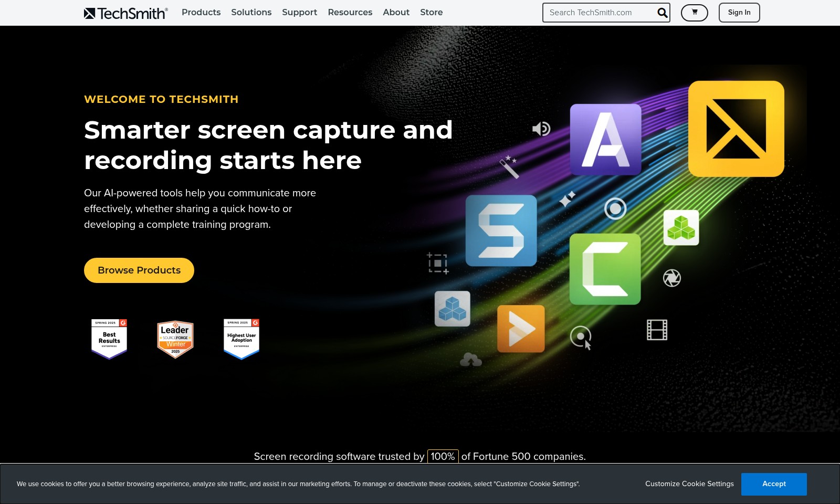Click the Highest User Adoption badge
The height and width of the screenshot is (504, 840).
(x=241, y=339)
